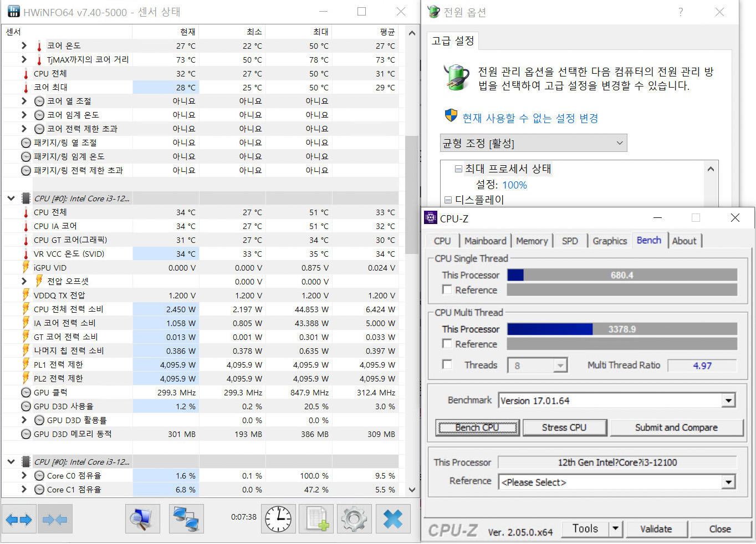Click lightning icon beside CPU 전체 전력 소비
Screen dimensions: 756x544
click(26, 309)
